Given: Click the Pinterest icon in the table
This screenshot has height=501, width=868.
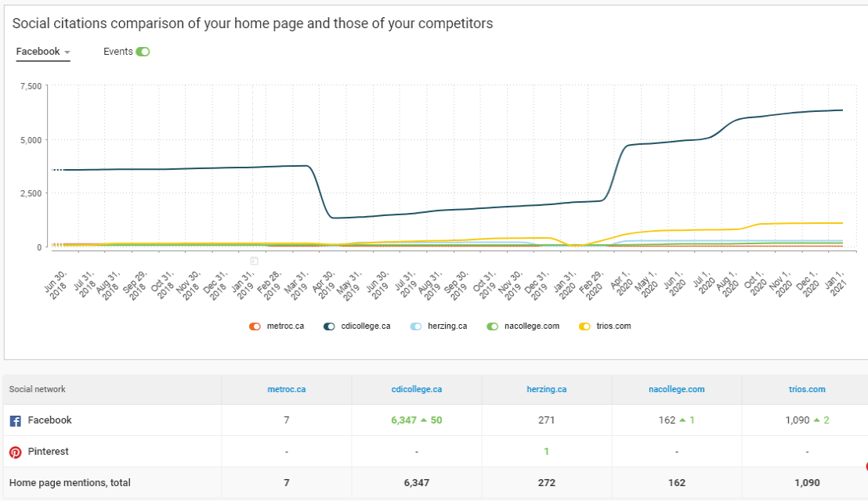Looking at the screenshot, I should pyautogui.click(x=16, y=452).
